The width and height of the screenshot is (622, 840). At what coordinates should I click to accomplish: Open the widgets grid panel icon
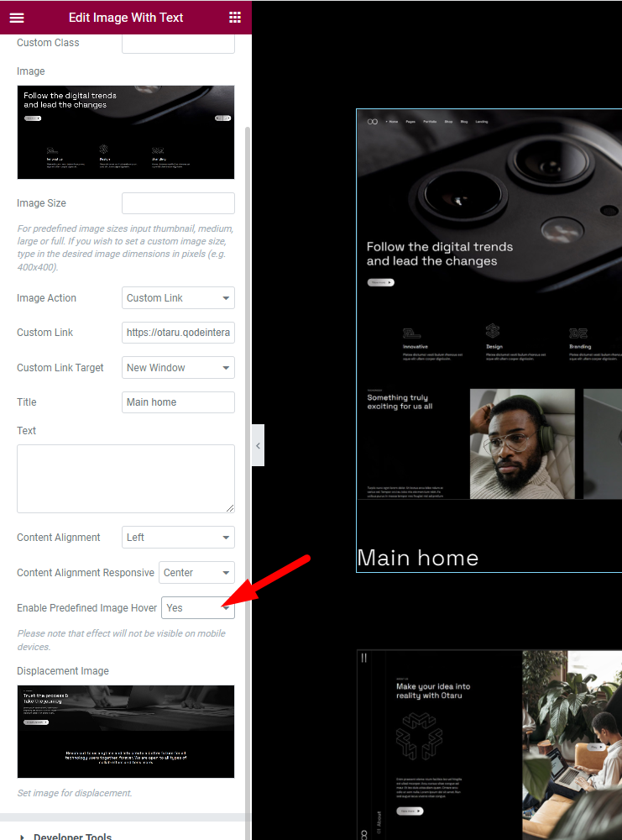pos(235,18)
